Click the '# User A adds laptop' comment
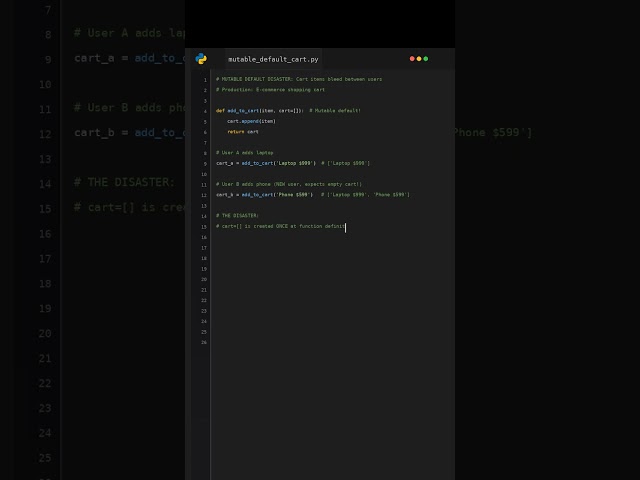640x480 pixels. click(244, 153)
